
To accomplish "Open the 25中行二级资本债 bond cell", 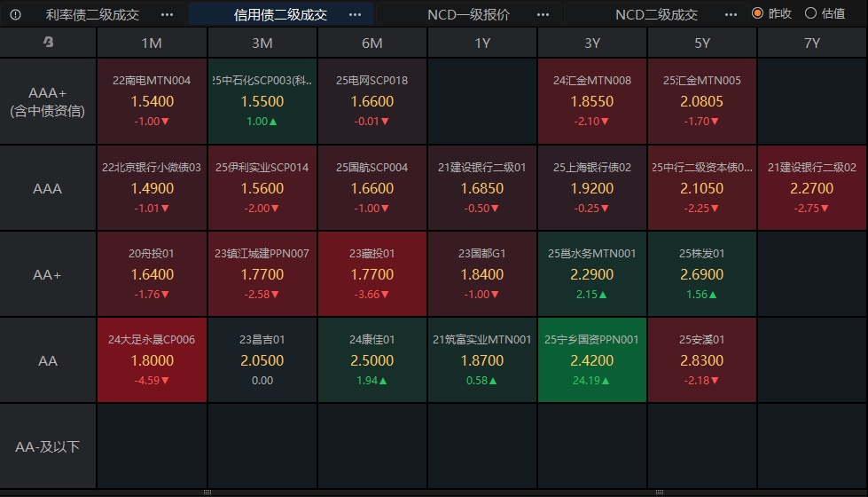I will [702, 188].
